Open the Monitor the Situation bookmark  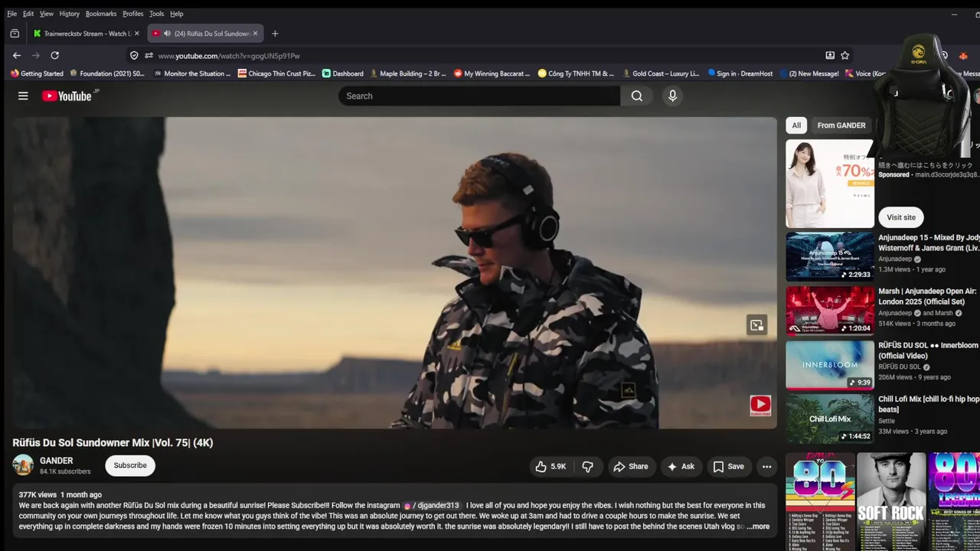pos(192,73)
